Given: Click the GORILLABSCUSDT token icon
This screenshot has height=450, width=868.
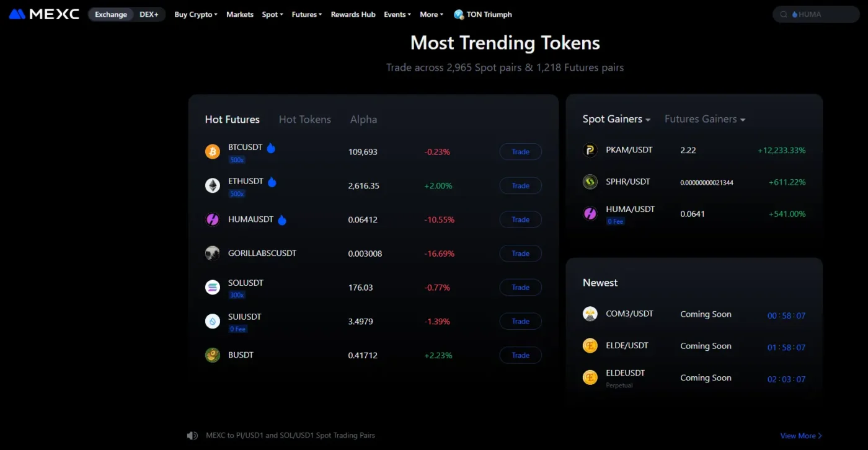Looking at the screenshot, I should coord(213,254).
